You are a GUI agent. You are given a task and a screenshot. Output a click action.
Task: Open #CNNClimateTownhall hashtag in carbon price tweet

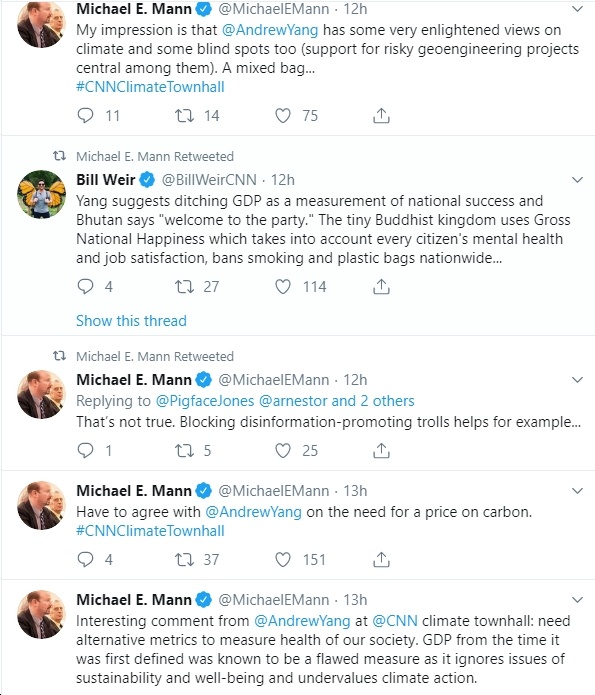[x=150, y=531]
